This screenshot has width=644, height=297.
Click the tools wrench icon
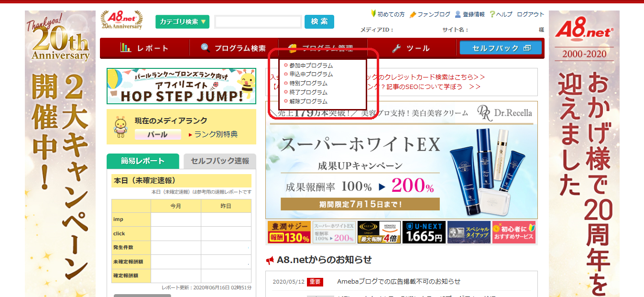point(396,48)
